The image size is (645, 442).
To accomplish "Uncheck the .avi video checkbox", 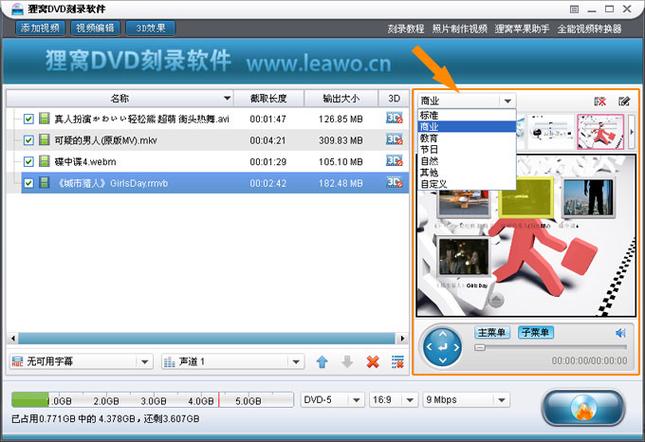I will [x=28, y=119].
